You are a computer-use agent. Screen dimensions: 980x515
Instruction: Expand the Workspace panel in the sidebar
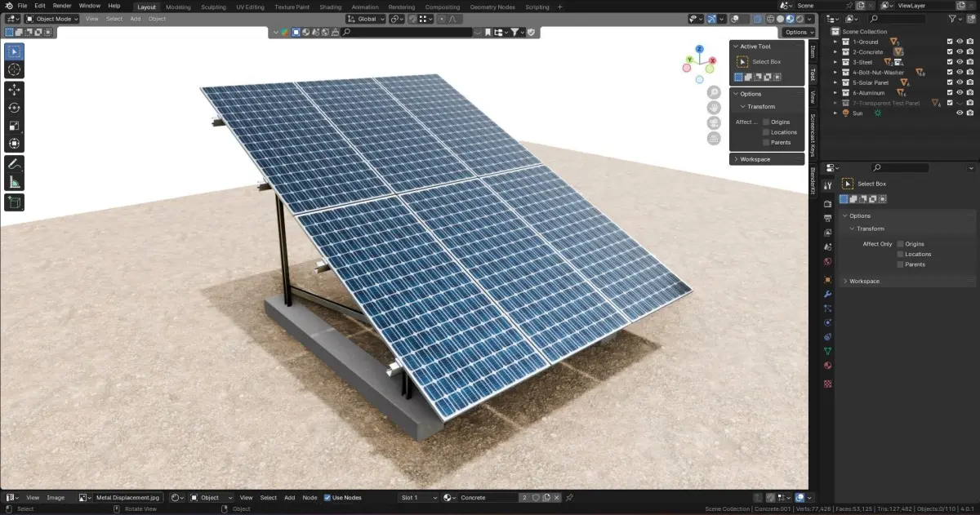point(755,159)
